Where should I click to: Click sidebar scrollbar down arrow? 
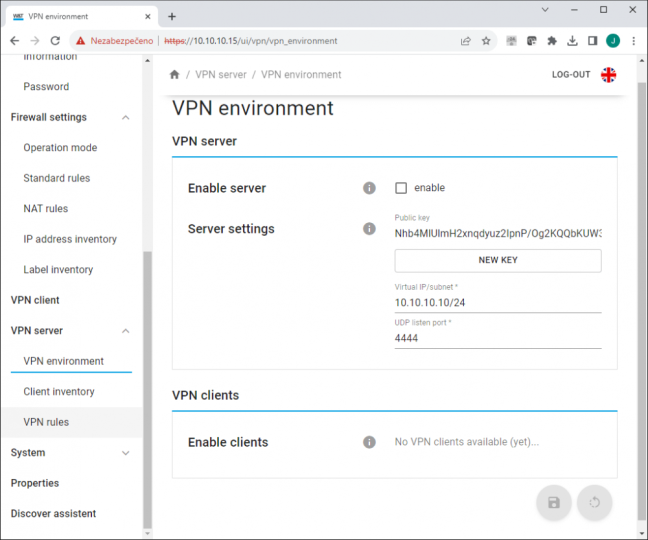[148, 533]
